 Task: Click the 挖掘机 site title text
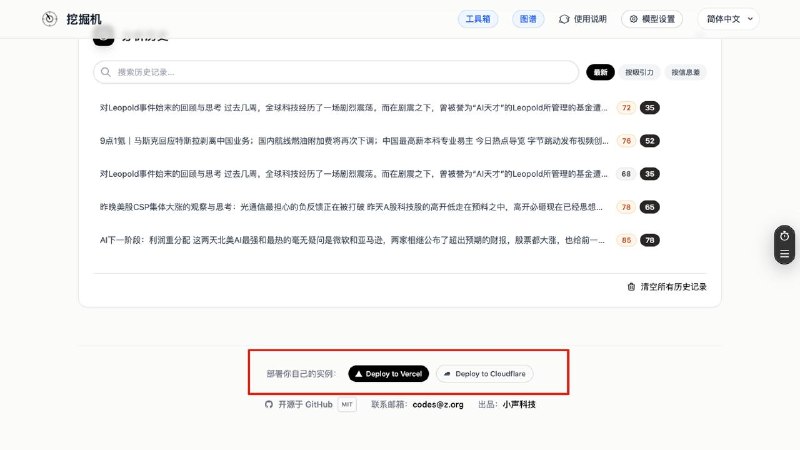tap(84, 19)
